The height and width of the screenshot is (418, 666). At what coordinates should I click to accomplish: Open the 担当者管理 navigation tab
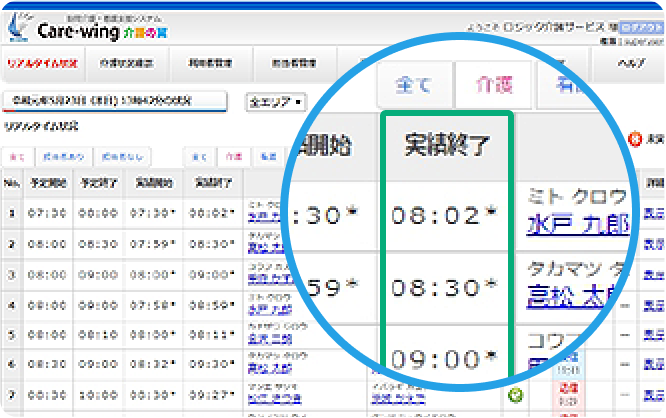[x=294, y=63]
